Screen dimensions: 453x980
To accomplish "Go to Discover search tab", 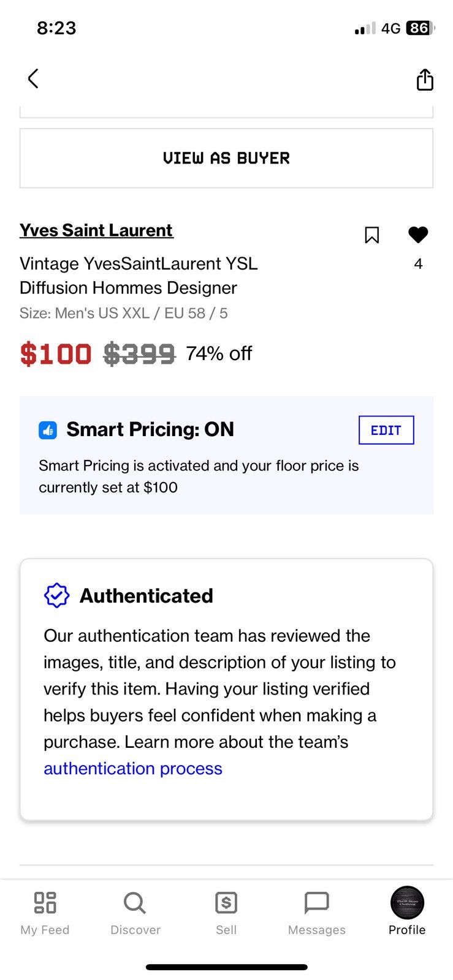I will (x=135, y=913).
